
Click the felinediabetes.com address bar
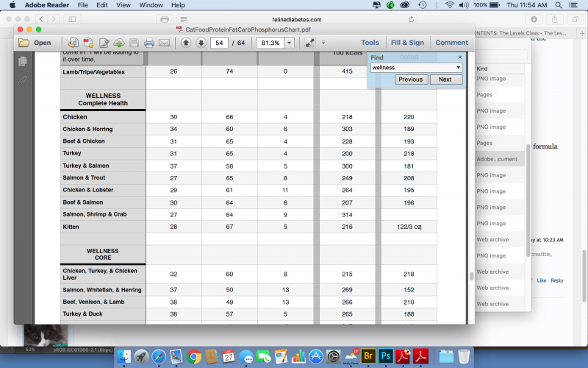point(297,19)
